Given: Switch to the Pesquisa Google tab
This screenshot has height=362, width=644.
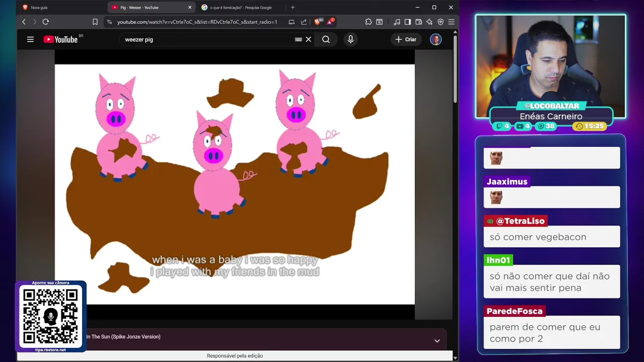Looking at the screenshot, I should click(242, 8).
